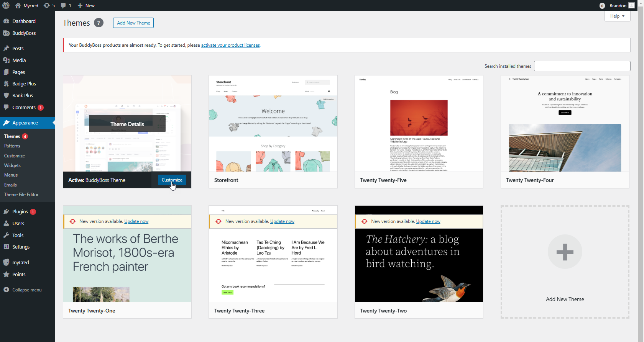This screenshot has height=342, width=644.
Task: Select the Twenty Twenty-Five theme thumbnail
Action: (419, 123)
